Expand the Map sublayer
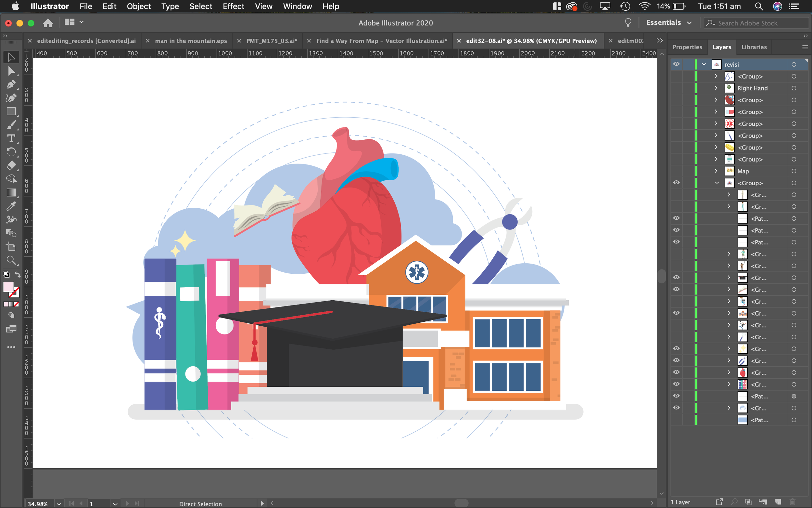The image size is (812, 508). click(716, 171)
